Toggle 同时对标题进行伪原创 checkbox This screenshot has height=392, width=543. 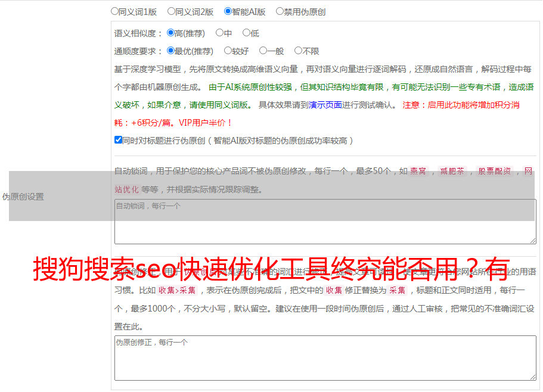118,140
